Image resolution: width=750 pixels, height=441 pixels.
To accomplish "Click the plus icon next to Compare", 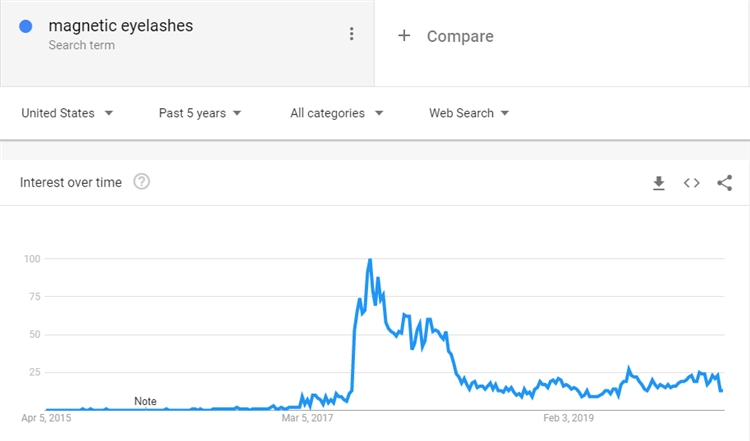I will click(x=404, y=36).
